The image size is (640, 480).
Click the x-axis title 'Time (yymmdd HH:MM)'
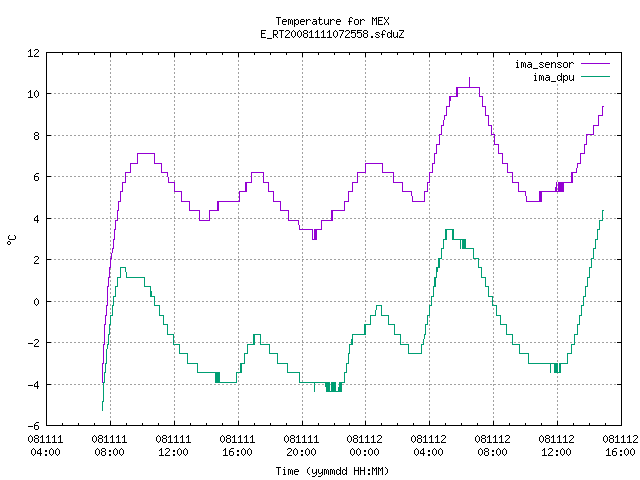pos(332,471)
